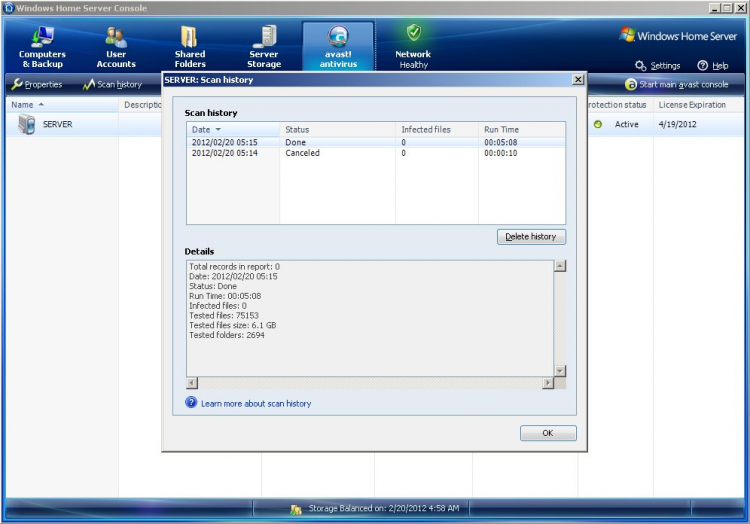Open the Shared Folders tab

(190, 47)
